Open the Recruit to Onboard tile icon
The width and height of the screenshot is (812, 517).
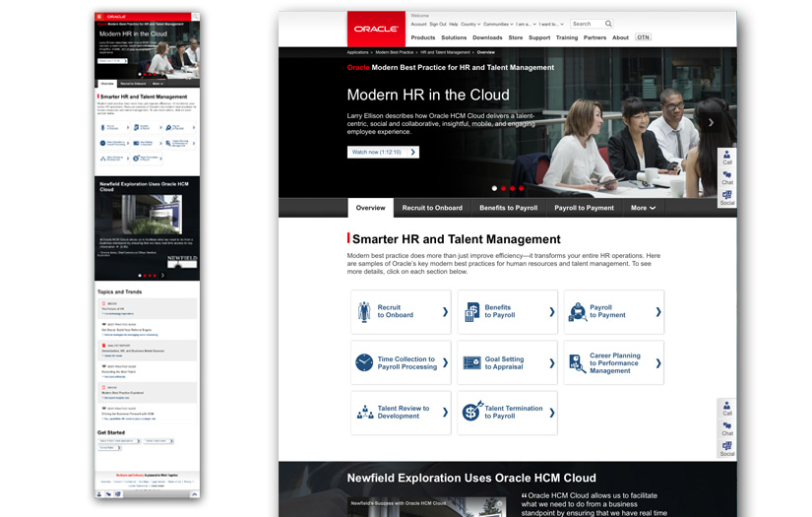(364, 312)
